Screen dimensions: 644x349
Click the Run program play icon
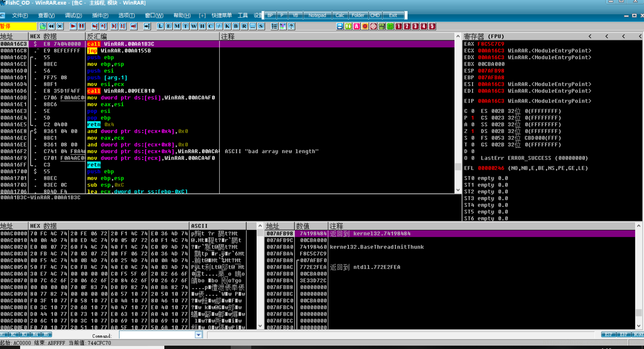[x=73, y=26]
